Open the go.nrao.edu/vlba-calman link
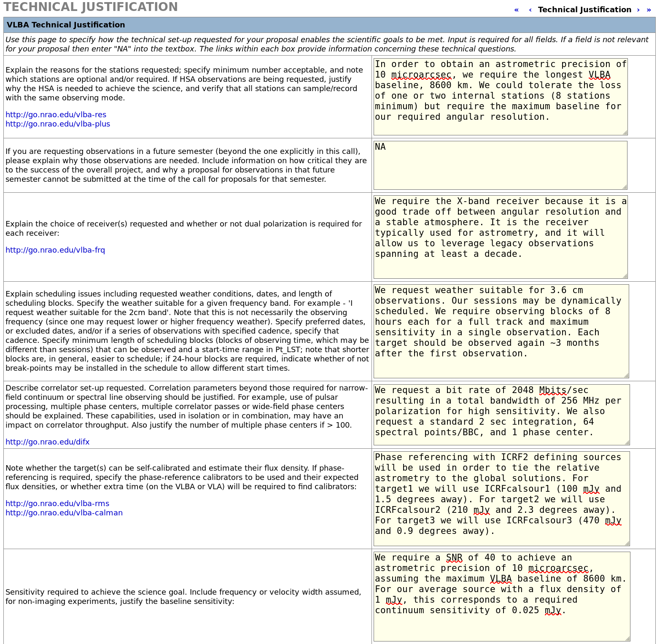The height and width of the screenshot is (644, 657). (64, 512)
